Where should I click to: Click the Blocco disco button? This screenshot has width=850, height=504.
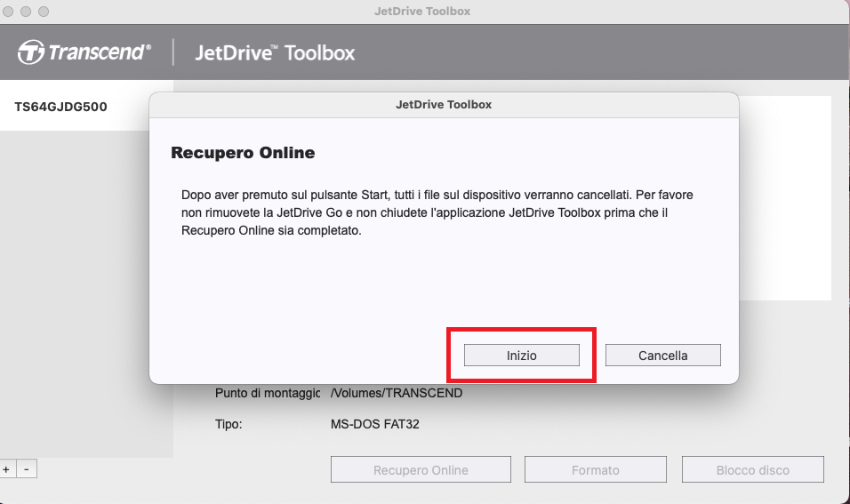click(x=753, y=470)
